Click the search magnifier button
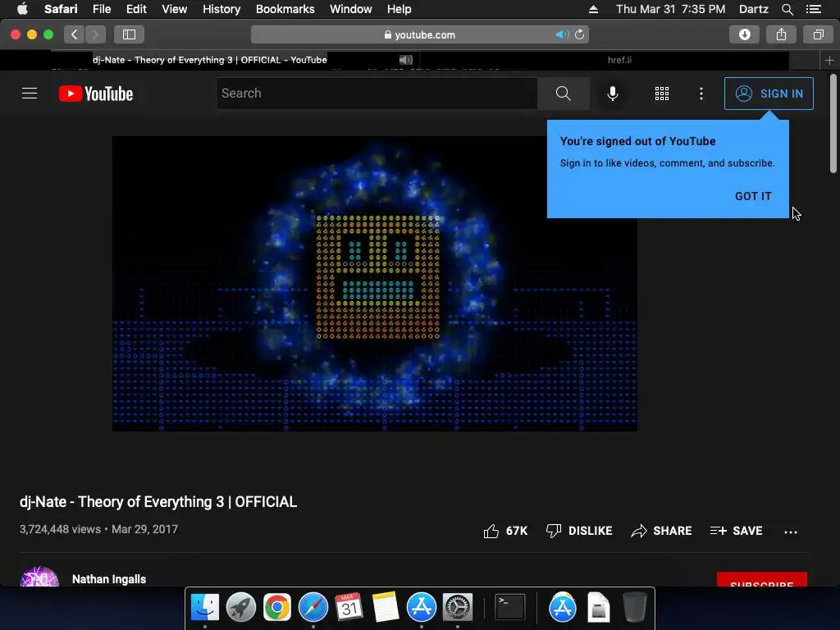The width and height of the screenshot is (840, 630). tap(563, 94)
